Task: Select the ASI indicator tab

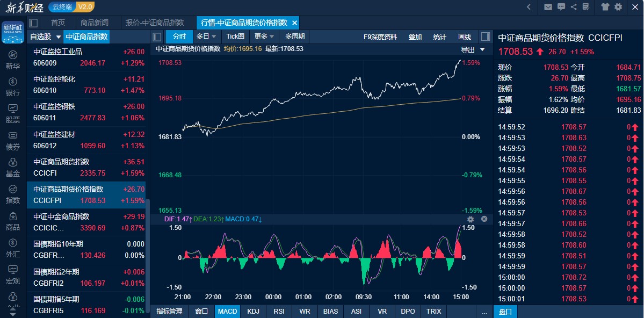Action: click(x=356, y=312)
